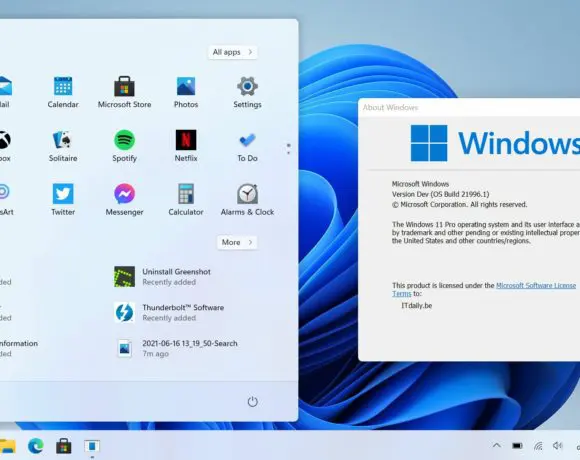Viewport: 580px width, 460px height.
Task: Click the Terms link in About Windows
Action: (401, 294)
